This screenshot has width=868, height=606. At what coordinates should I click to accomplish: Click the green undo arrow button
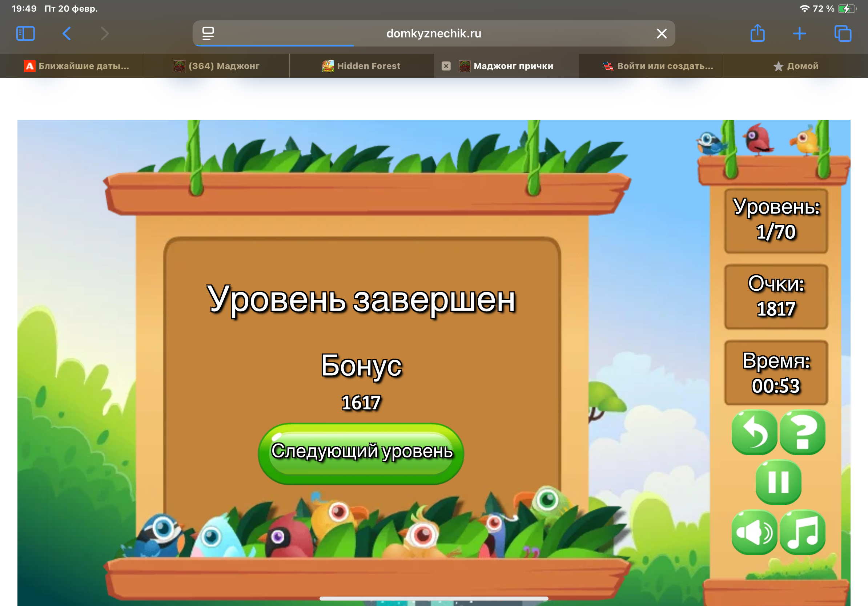[754, 432]
